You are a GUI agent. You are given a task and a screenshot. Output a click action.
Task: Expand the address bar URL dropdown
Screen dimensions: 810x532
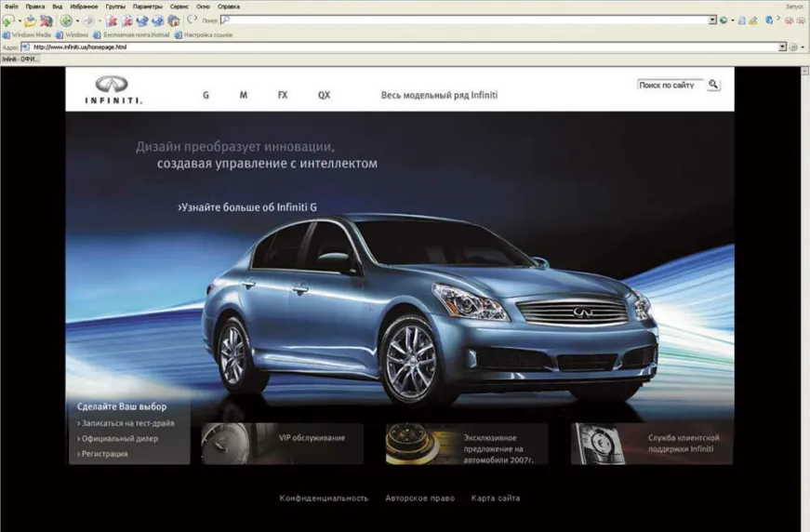click(x=782, y=47)
